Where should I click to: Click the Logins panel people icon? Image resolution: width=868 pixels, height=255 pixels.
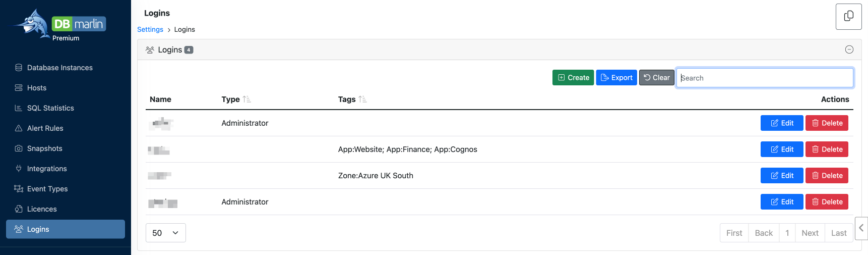pyautogui.click(x=150, y=50)
